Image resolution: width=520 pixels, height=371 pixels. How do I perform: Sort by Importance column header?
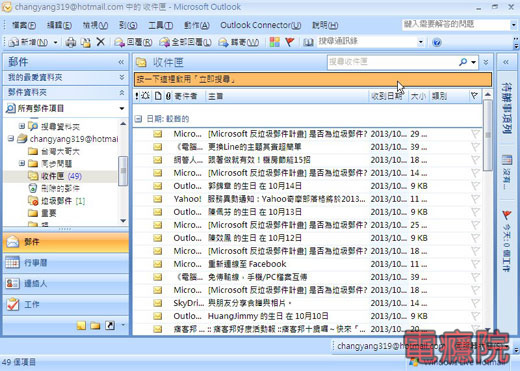[x=137, y=96]
